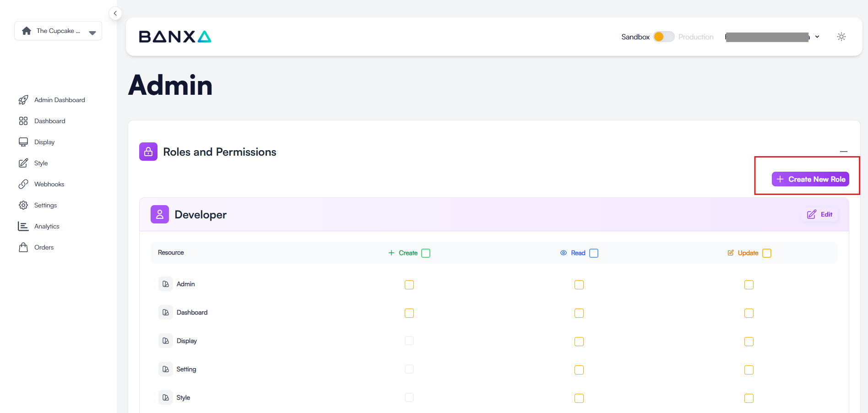Click the home icon in organization selector

pyautogui.click(x=27, y=31)
